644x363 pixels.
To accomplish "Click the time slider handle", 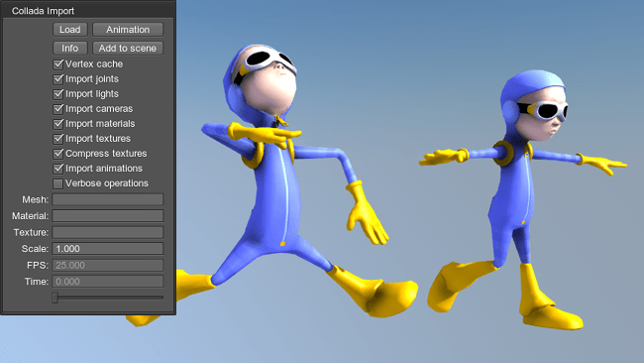I will pos(55,298).
